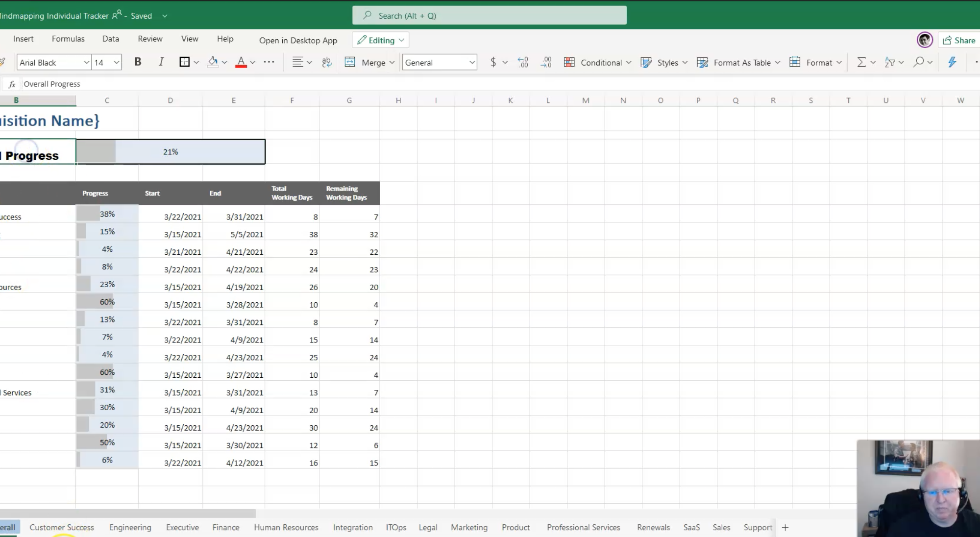Expand font color dropdown arrow
Viewport: 980px width, 537px height.
point(252,62)
